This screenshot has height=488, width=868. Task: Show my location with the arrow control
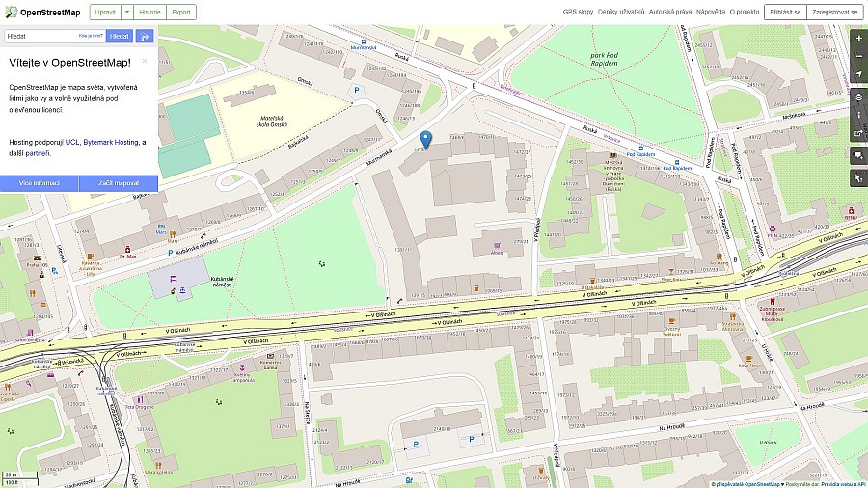pyautogui.click(x=858, y=74)
